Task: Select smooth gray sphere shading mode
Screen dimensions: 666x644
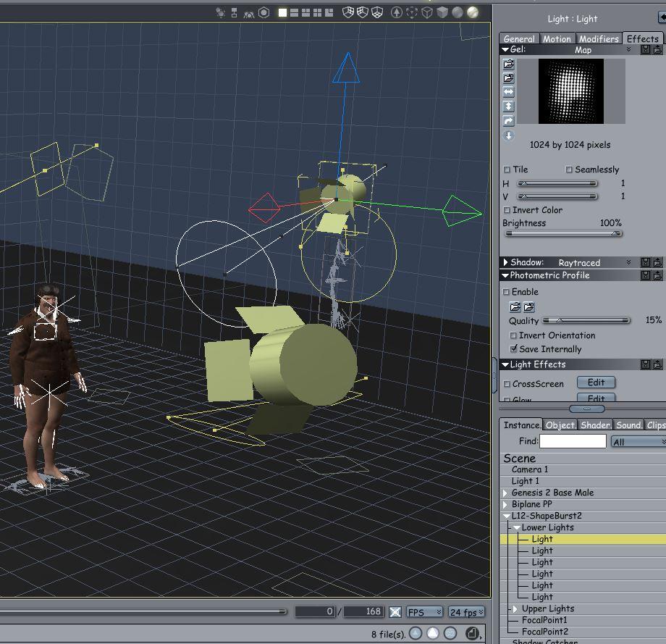Action: pyautogui.click(x=458, y=13)
